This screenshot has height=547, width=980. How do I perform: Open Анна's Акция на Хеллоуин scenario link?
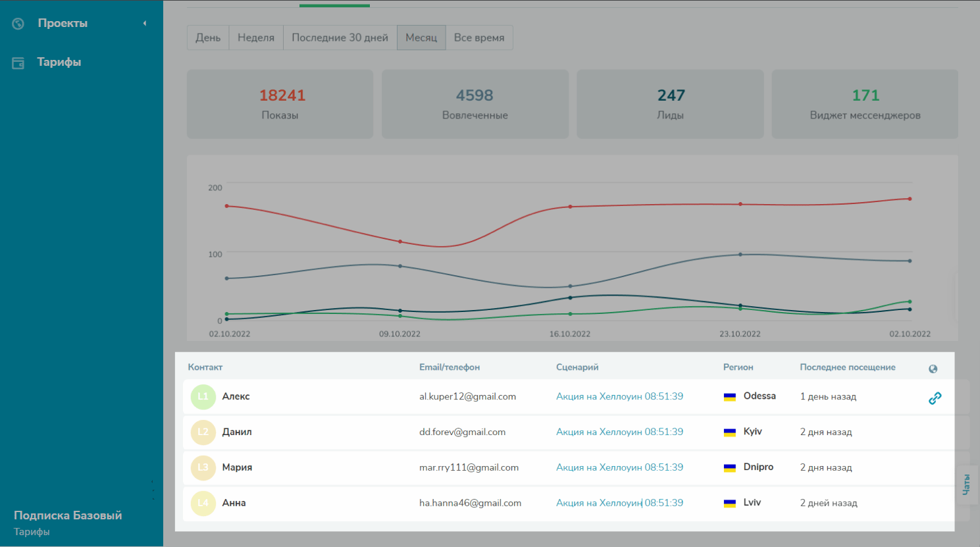(x=619, y=503)
